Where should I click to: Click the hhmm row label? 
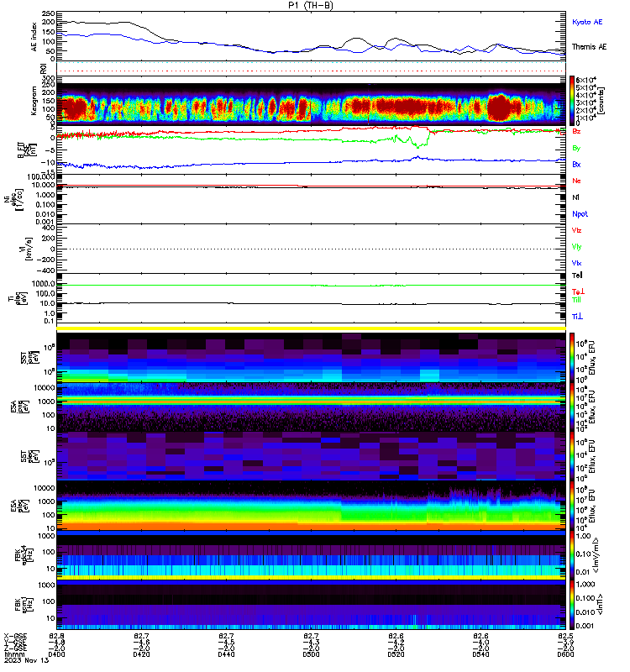[x=13, y=654]
